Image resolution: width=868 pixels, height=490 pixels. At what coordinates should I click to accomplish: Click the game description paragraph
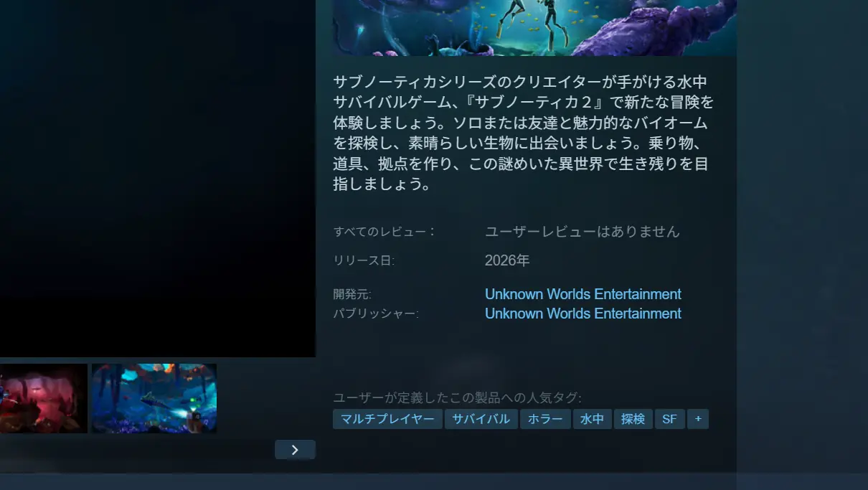(x=522, y=133)
